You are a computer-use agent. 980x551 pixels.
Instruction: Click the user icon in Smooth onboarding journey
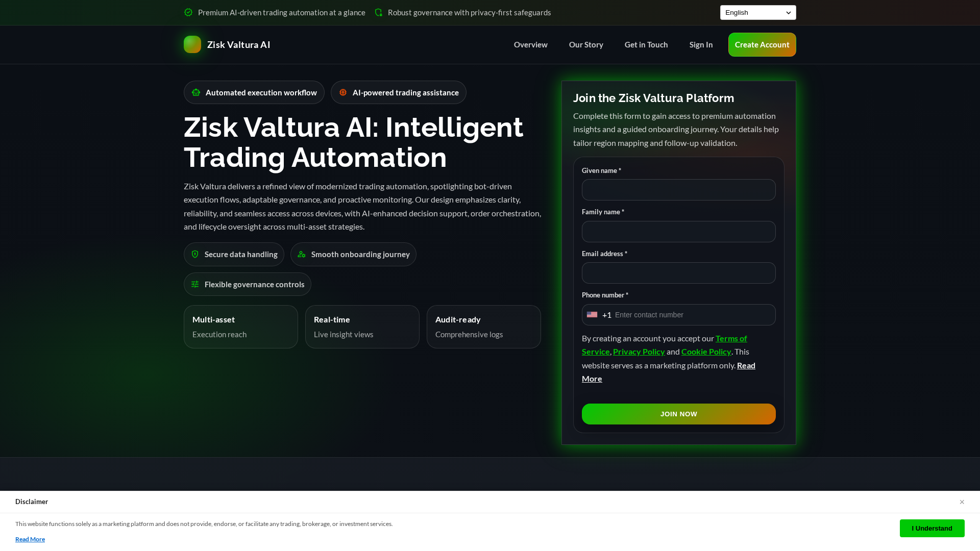[x=302, y=254]
